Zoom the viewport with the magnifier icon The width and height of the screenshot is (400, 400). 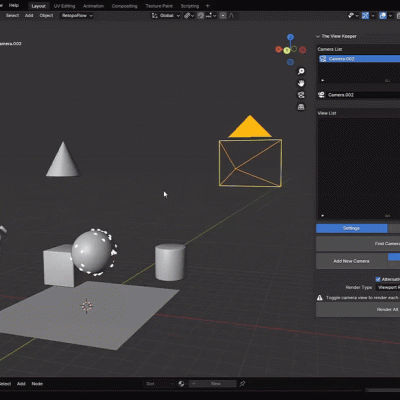301,71
